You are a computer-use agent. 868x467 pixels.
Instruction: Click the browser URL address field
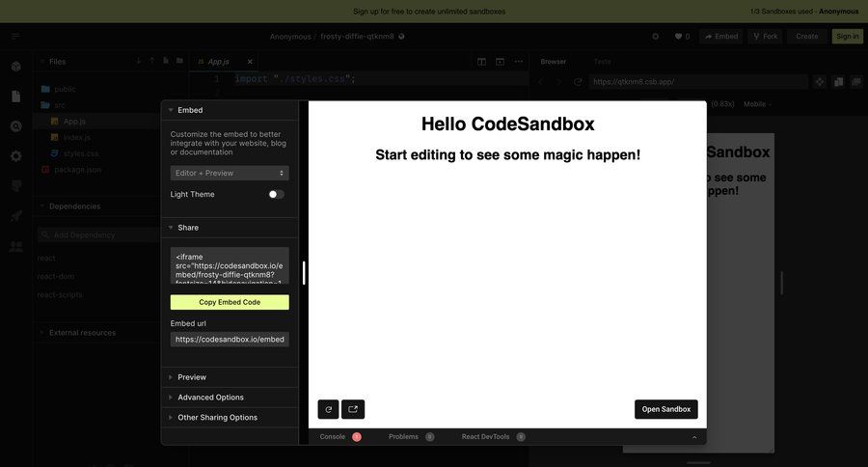697,82
